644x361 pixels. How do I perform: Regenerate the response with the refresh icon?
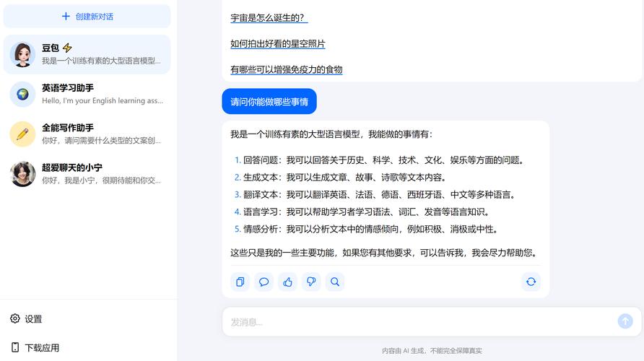[531, 282]
